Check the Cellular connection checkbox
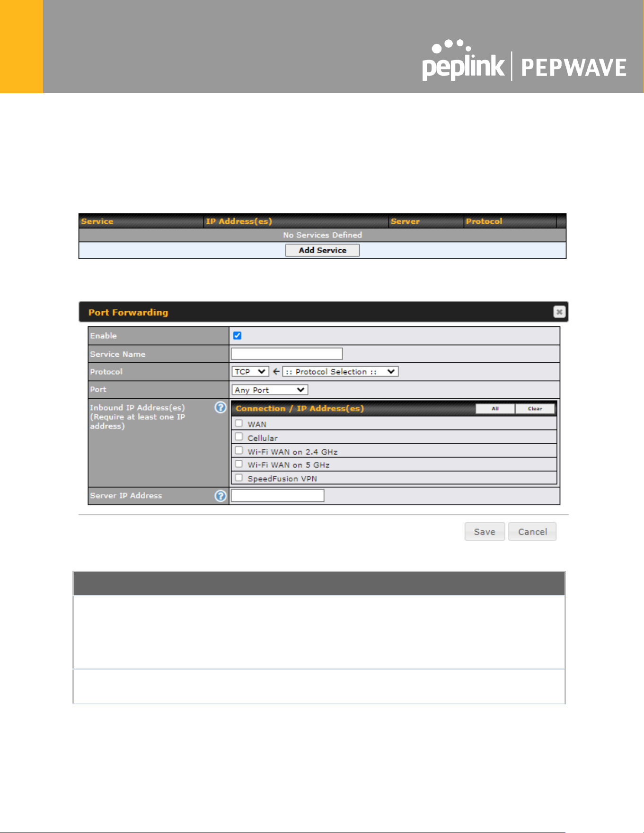Viewport: 644px width, 833px height. (x=239, y=437)
